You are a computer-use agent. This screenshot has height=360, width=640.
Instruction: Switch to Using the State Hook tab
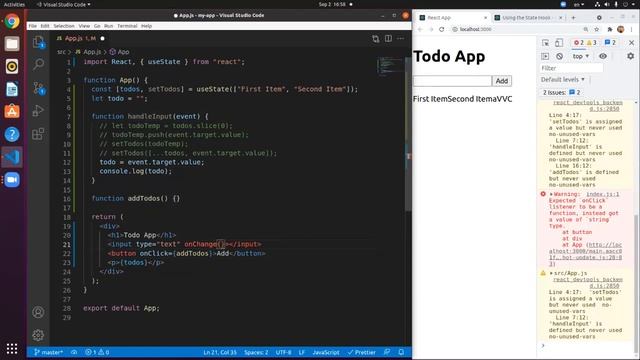coord(528,18)
